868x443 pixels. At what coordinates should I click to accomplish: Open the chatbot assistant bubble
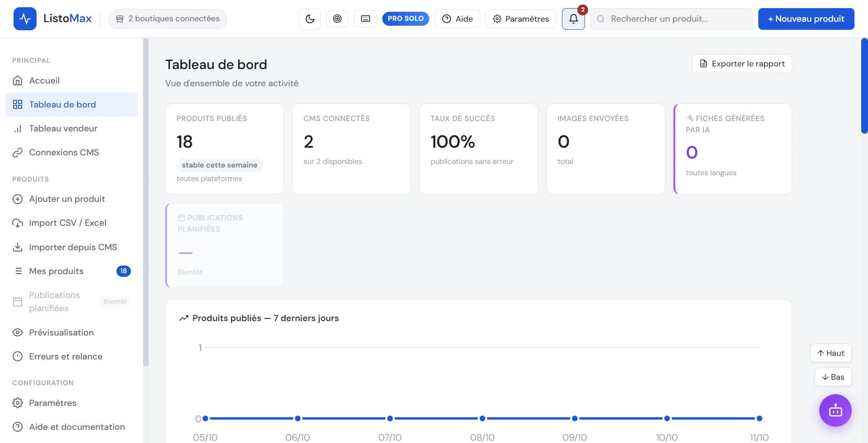[836, 410]
